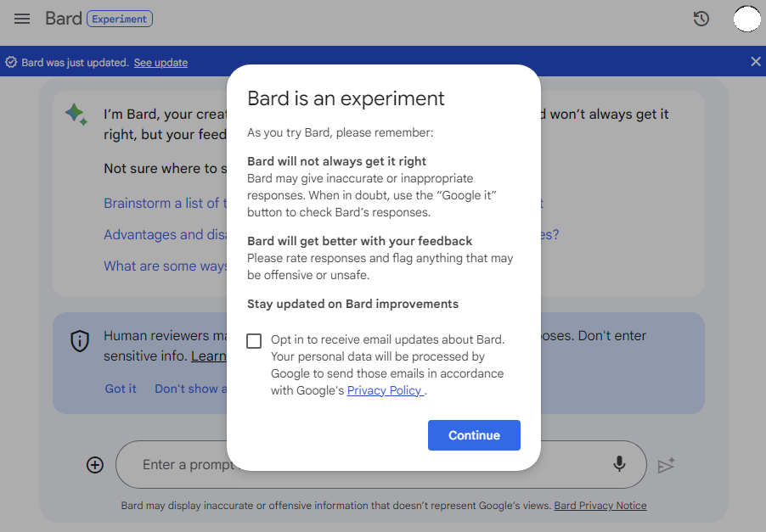
Task: Click 'Bard was just updated.' text
Action: (76, 63)
